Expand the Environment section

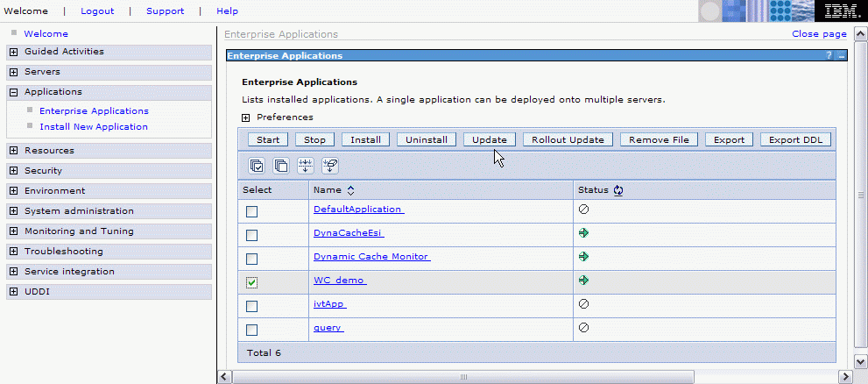(14, 191)
